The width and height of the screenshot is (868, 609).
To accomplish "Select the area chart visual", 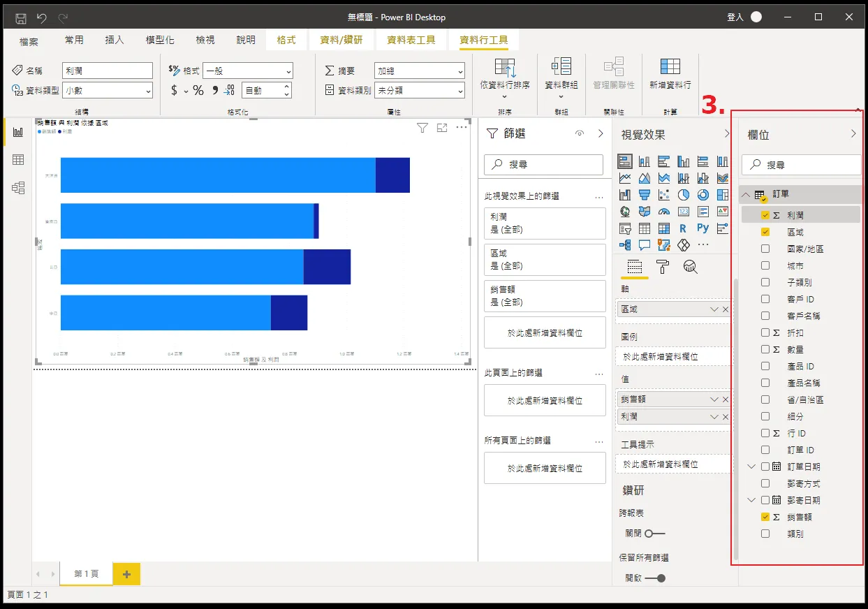I will [645, 178].
